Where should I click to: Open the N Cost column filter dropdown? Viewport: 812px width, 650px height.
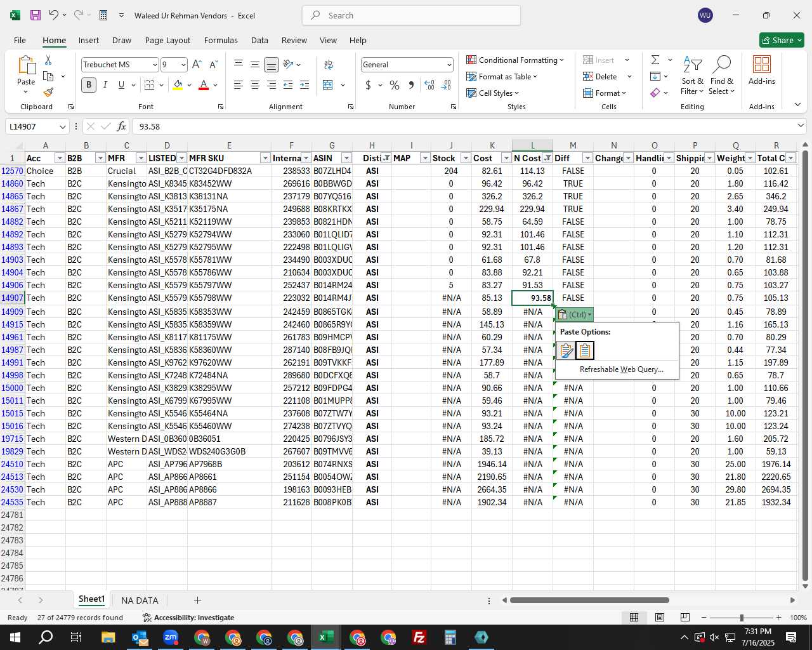click(547, 158)
